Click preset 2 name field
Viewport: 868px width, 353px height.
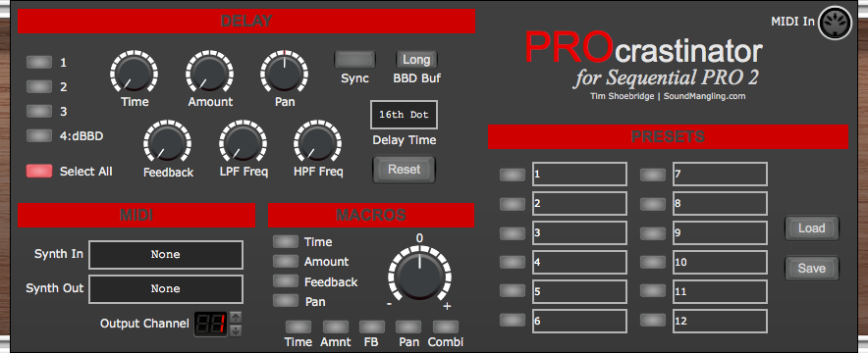tap(579, 203)
